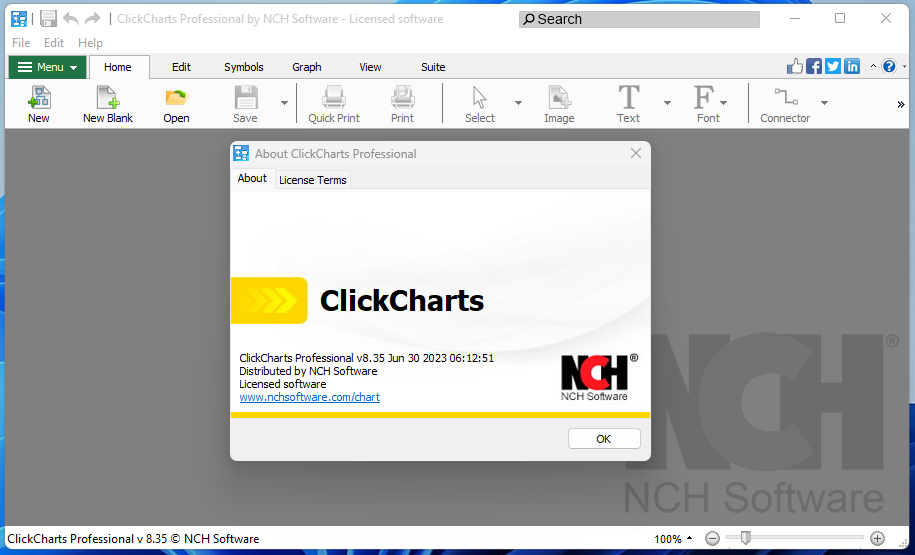
Task: Close the About ClickCharts dialog
Action: pos(635,153)
